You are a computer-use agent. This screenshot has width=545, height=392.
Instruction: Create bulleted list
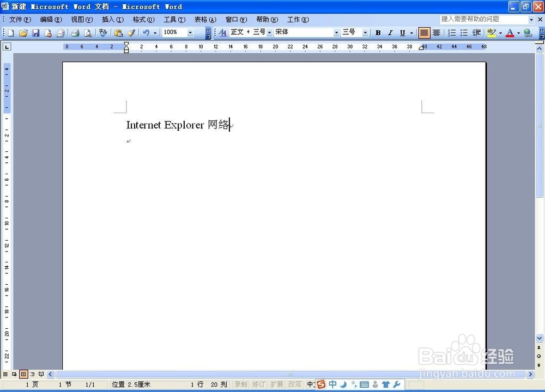(x=464, y=33)
